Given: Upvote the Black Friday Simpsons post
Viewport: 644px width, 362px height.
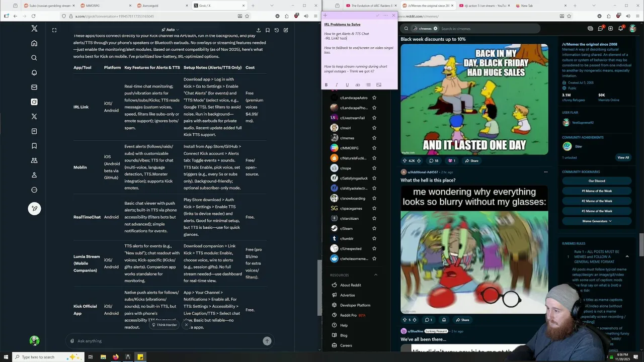Looking at the screenshot, I should point(405,161).
